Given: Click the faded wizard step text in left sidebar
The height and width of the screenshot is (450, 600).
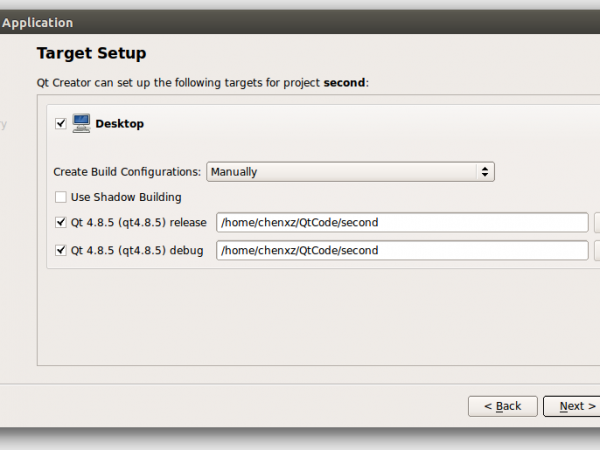Looking at the screenshot, I should (x=3, y=124).
